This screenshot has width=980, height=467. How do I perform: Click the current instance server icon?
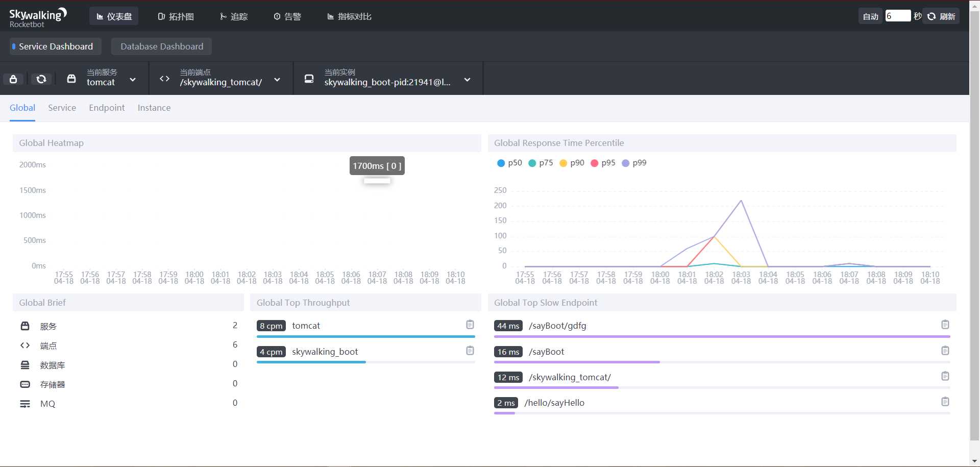pos(309,79)
